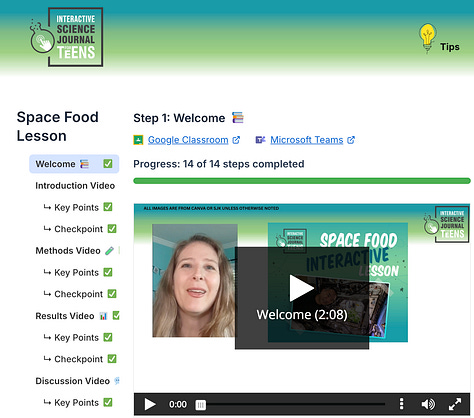Viewport: 474px width, 418px height.
Task: Open Checkpoint under Results Video
Action: 78,359
